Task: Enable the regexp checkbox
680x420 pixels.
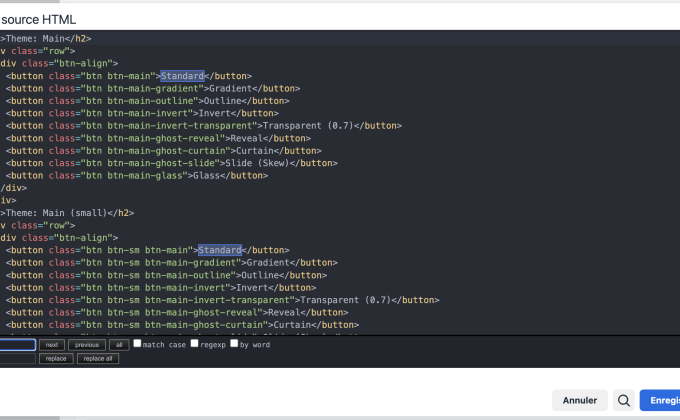Action: pos(194,343)
